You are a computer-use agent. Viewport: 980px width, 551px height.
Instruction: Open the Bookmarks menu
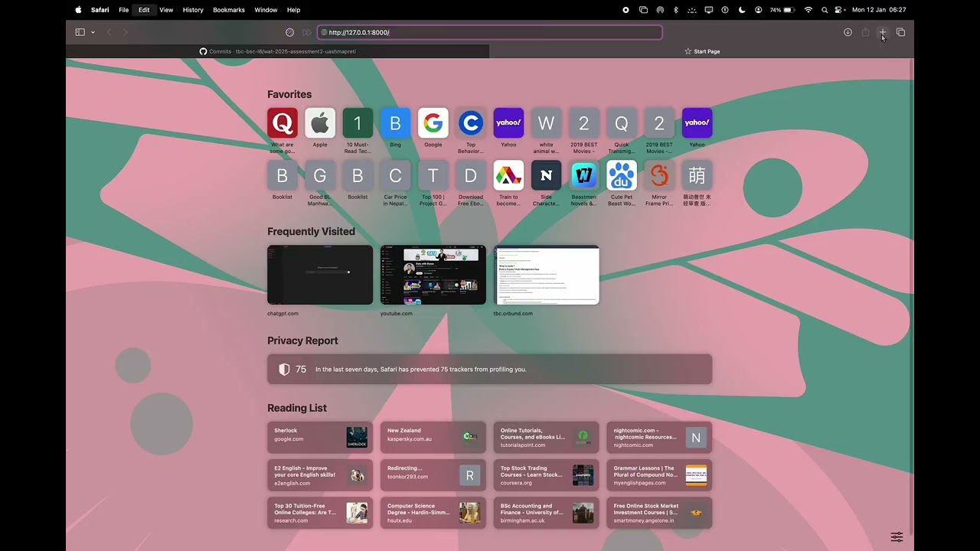(x=229, y=10)
